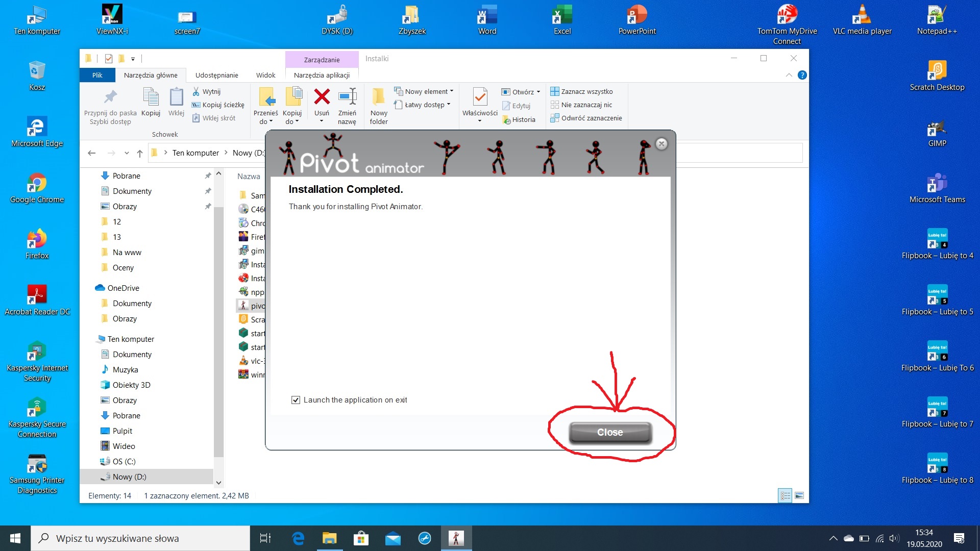
Task: Go back with Explorer back arrow
Action: coord(91,153)
